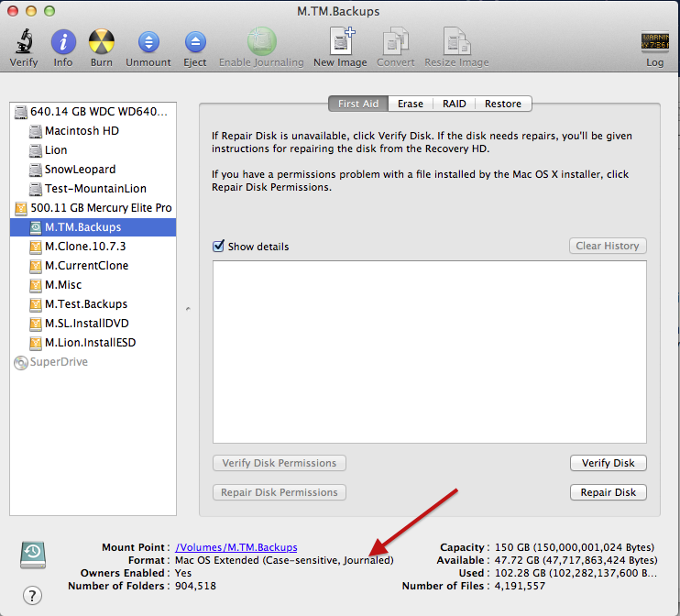
Task: Click the Eject toolbar icon
Action: coord(195,42)
